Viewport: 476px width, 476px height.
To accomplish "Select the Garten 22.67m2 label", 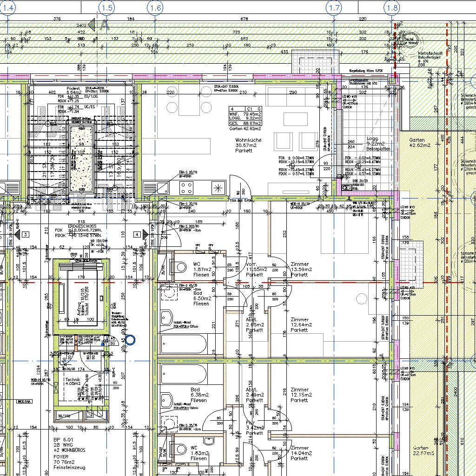I will (423, 451).
